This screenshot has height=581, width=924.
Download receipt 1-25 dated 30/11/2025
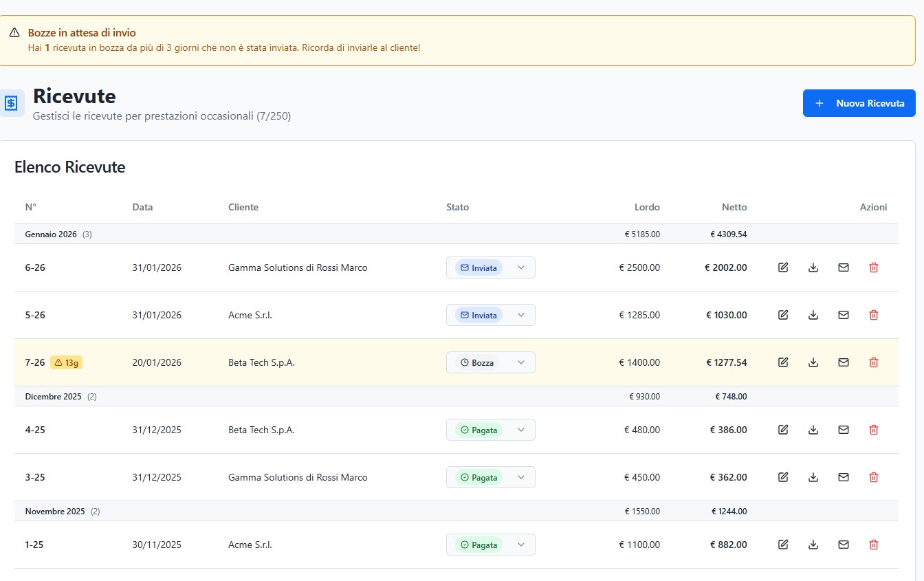coord(813,545)
